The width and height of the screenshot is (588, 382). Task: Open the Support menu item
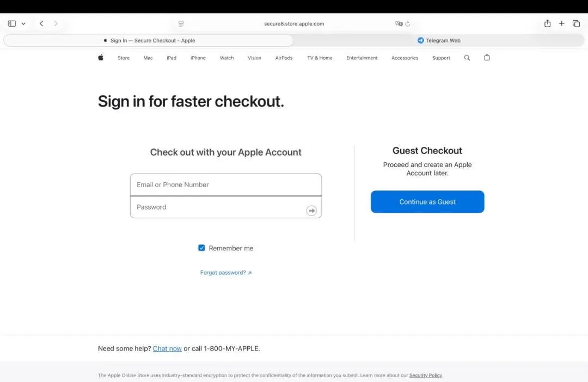pos(441,58)
